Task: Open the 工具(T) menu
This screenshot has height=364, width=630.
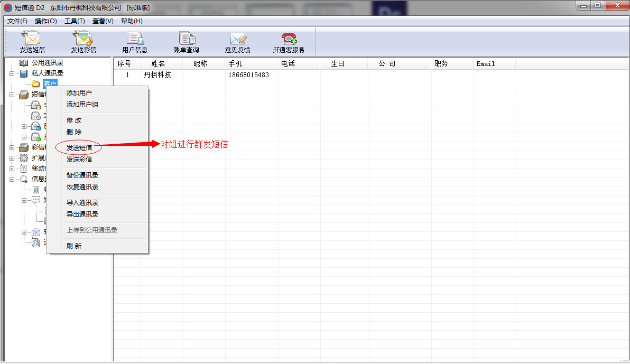Action: click(x=75, y=21)
